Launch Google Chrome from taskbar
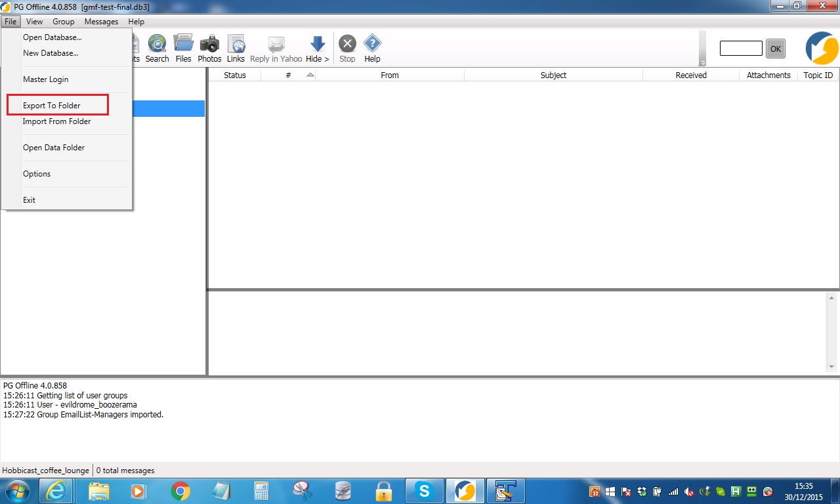The image size is (840, 504). pos(180,491)
